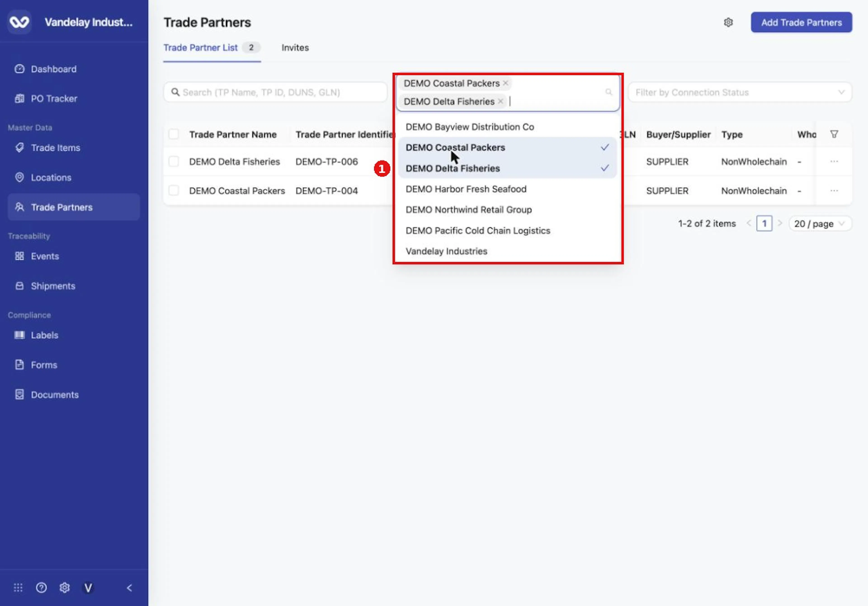This screenshot has width=868, height=606.
Task: Open more actions for DEMO Coastal Packers row
Action: [834, 190]
